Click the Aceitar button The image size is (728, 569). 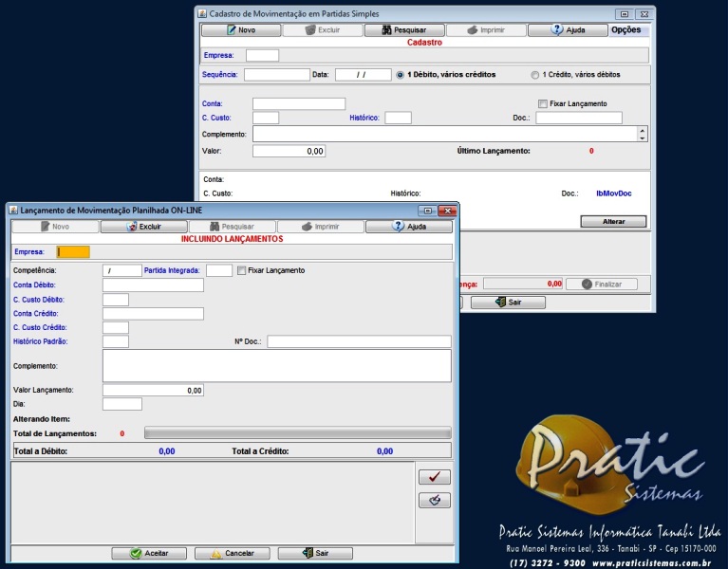149,553
